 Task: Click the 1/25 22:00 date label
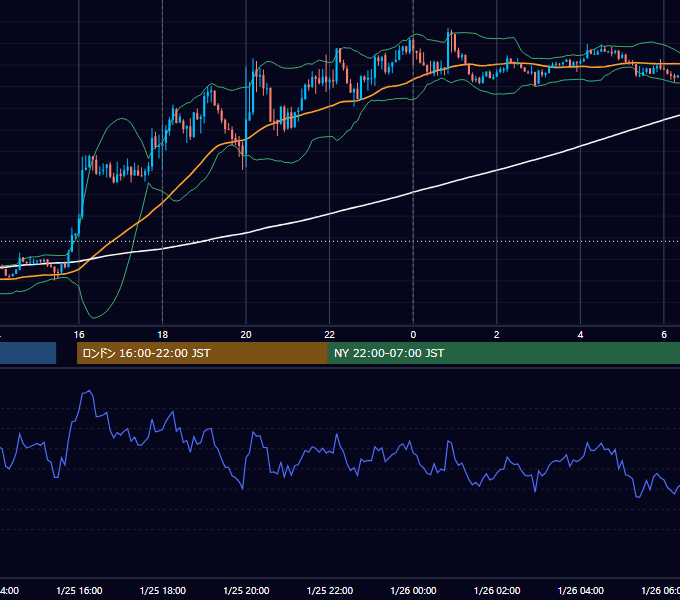(x=330, y=590)
